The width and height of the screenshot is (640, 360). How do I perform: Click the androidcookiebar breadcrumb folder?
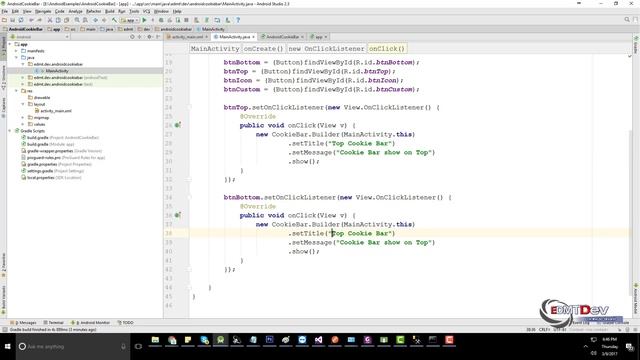click(x=173, y=29)
